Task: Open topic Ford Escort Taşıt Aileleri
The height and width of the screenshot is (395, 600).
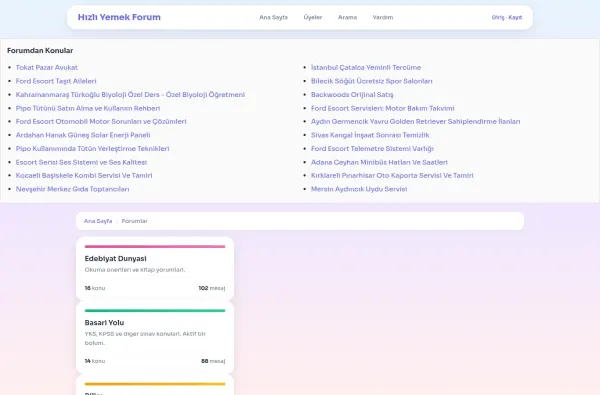Action: (56, 81)
